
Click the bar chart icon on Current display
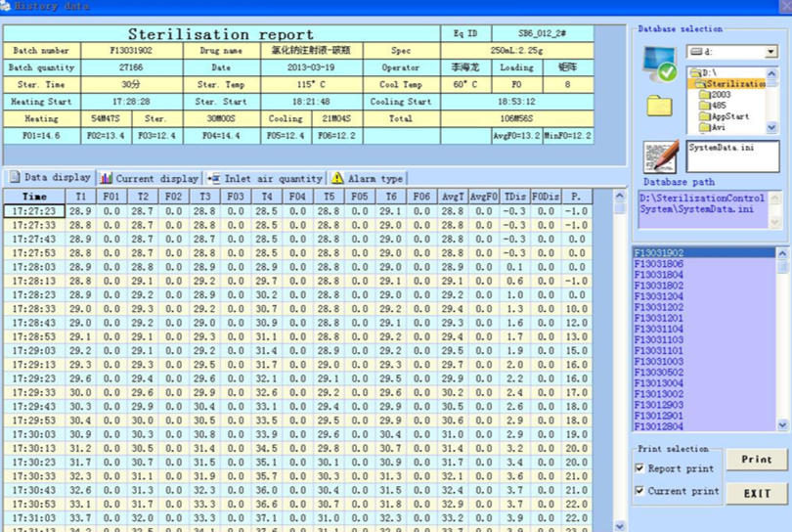point(106,179)
